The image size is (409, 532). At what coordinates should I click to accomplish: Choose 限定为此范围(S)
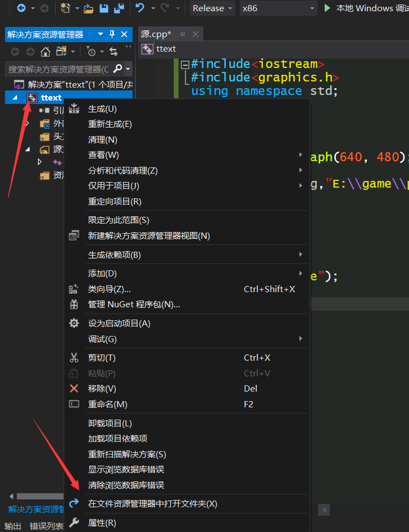pyautogui.click(x=187, y=220)
